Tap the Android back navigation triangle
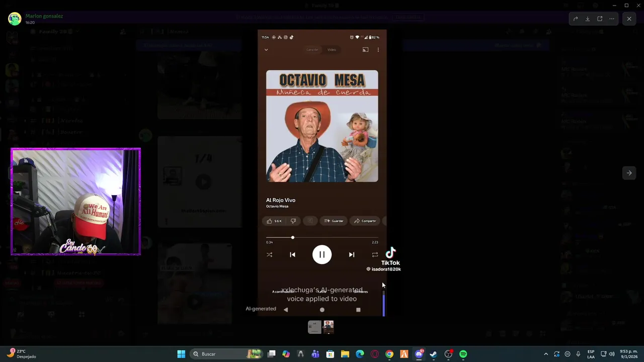Viewport: 644px width, 362px height. tap(286, 310)
